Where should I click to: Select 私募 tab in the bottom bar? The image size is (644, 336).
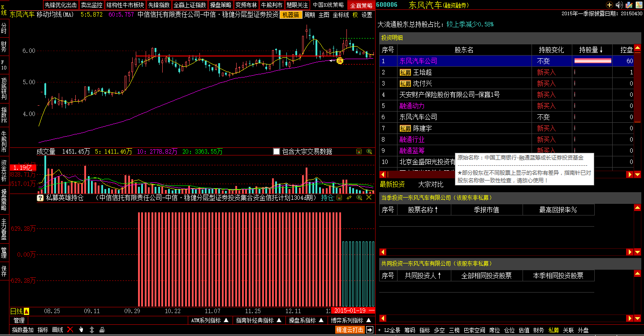[x=553, y=330]
